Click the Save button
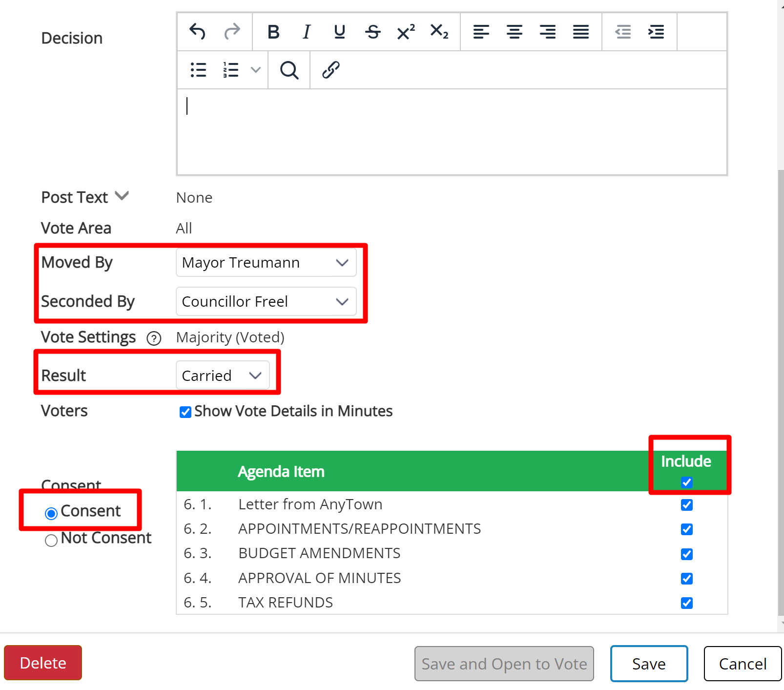This screenshot has width=784, height=690. coord(649,664)
